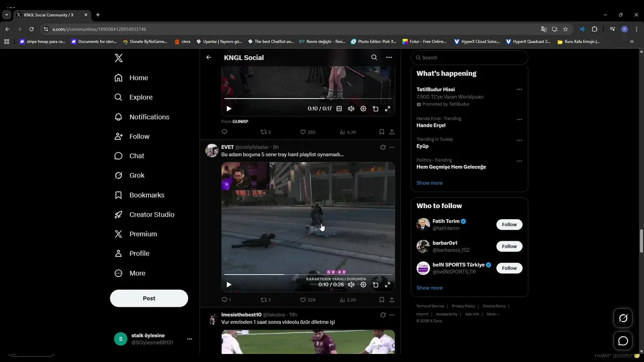This screenshot has height=362, width=644.
Task: Open Bookmarks in the sidebar
Action: (139, 195)
